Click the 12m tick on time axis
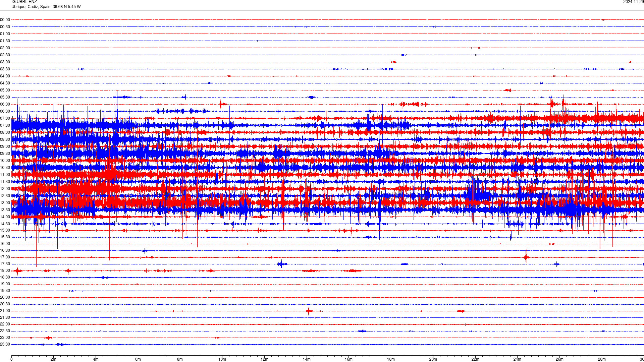This screenshot has height=362, width=644. tap(264, 359)
